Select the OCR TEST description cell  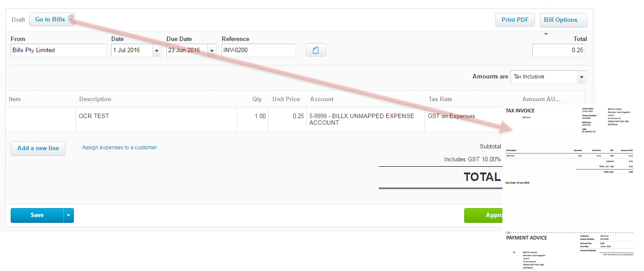click(x=156, y=119)
